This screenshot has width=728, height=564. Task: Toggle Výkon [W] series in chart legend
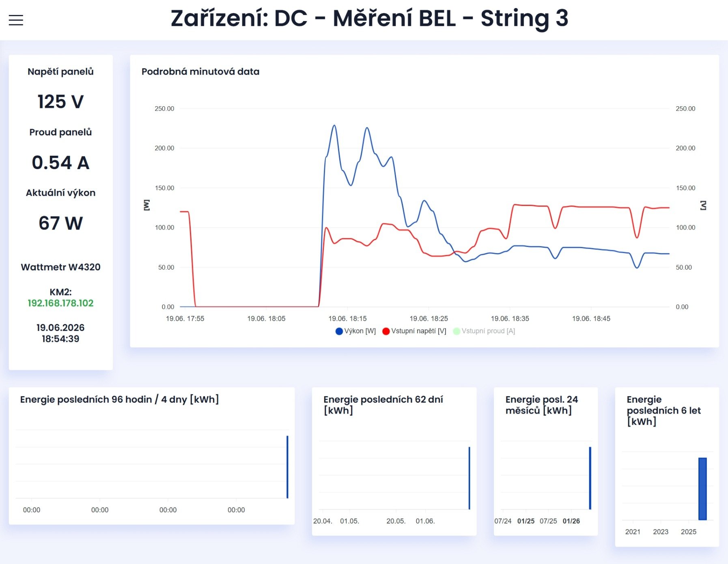pyautogui.click(x=355, y=331)
